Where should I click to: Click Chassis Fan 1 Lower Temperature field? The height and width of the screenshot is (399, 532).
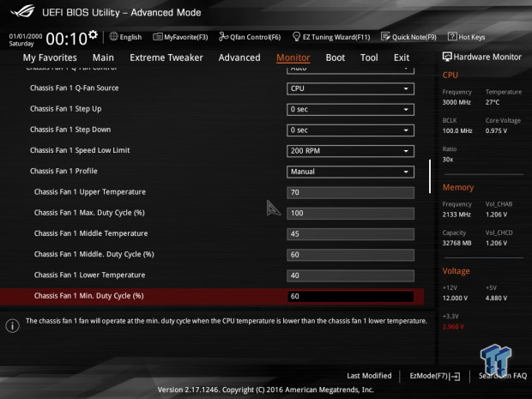tap(350, 275)
